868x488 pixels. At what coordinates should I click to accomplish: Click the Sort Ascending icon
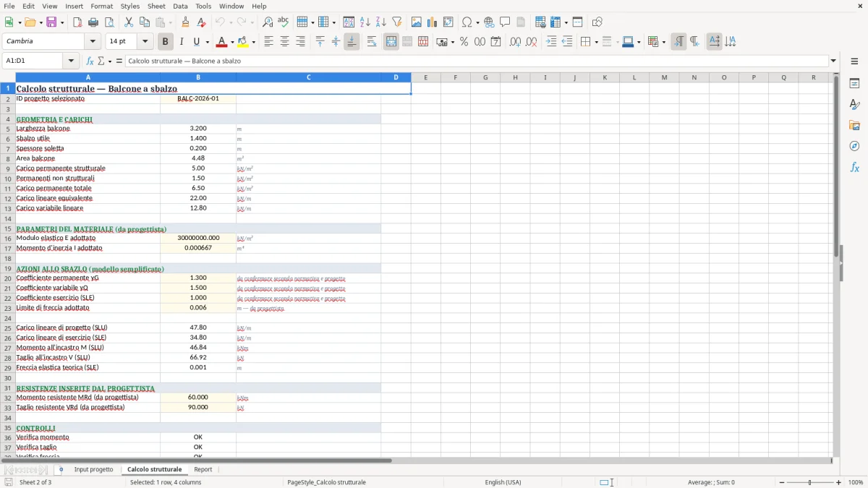click(x=365, y=22)
